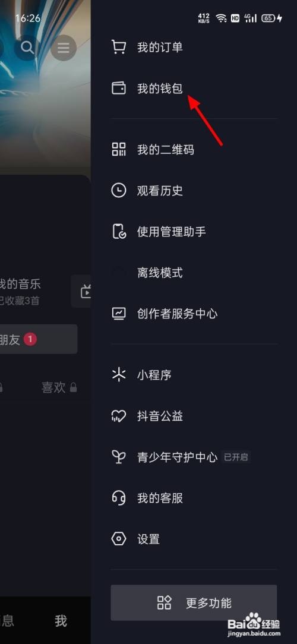Switch to the 喜欢 locked tab
Screen dimensions: 297x644
pyautogui.click(x=59, y=387)
